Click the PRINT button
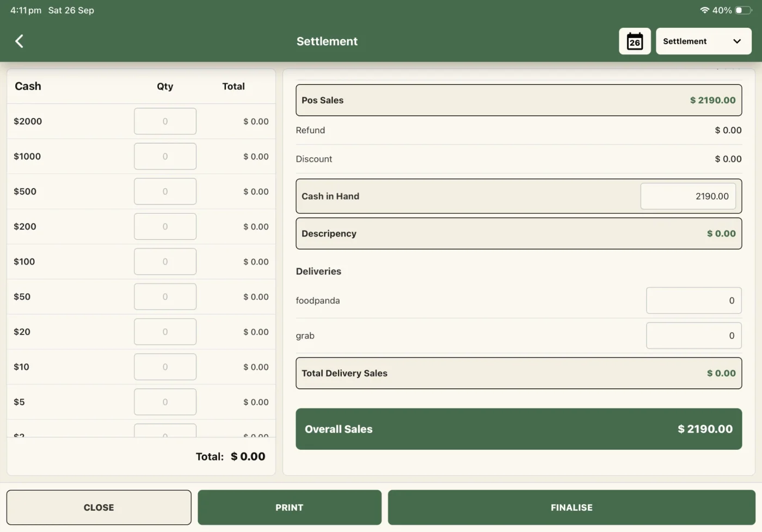The image size is (762, 532). [290, 508]
